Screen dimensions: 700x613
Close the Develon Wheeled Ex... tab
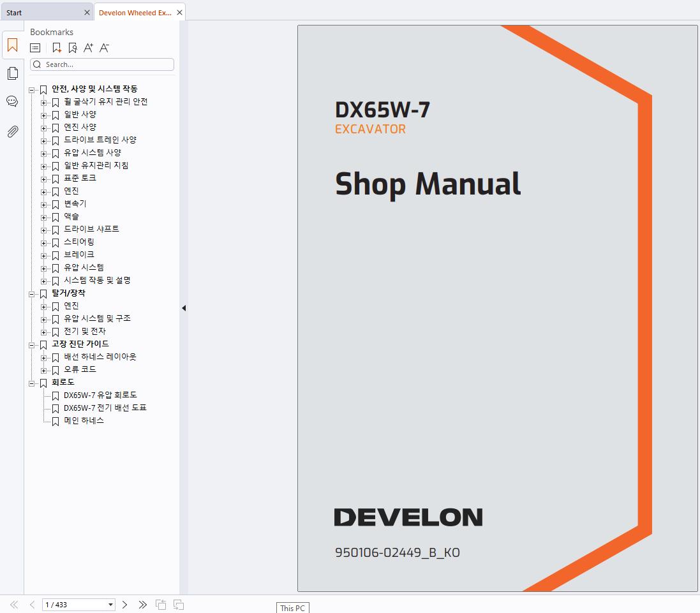click(179, 13)
